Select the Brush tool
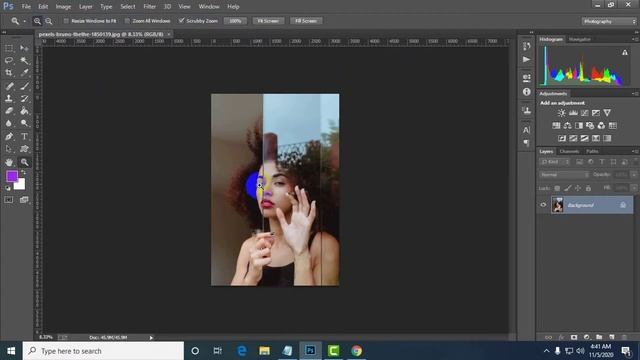Screen dimensions: 640x360 point(24,86)
